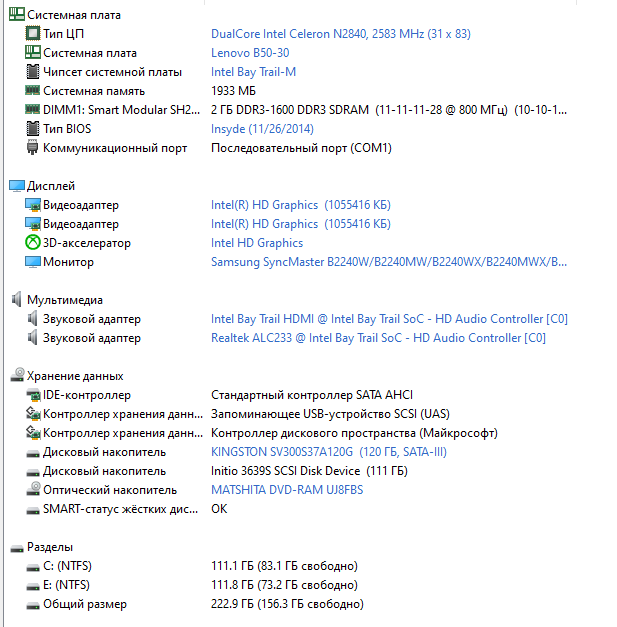Select Стандартный контроллер SATA AHCI text
The image size is (617, 627).
[x=312, y=395]
